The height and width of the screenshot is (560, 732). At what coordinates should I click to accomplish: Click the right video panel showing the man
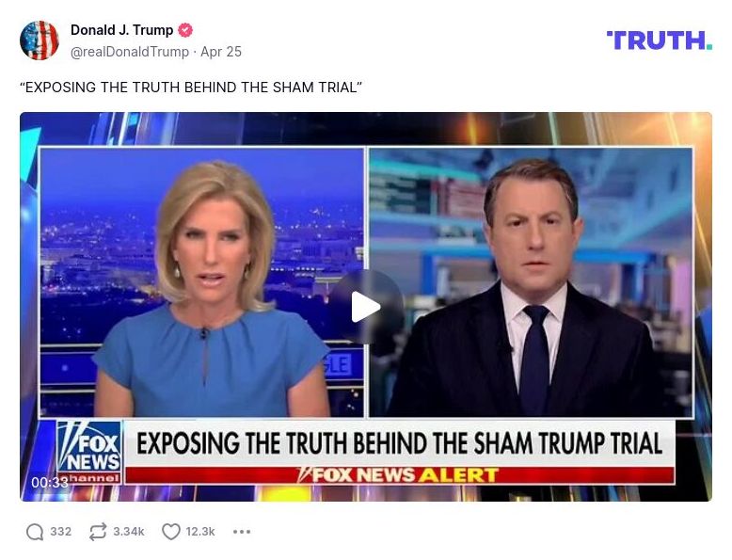531,282
